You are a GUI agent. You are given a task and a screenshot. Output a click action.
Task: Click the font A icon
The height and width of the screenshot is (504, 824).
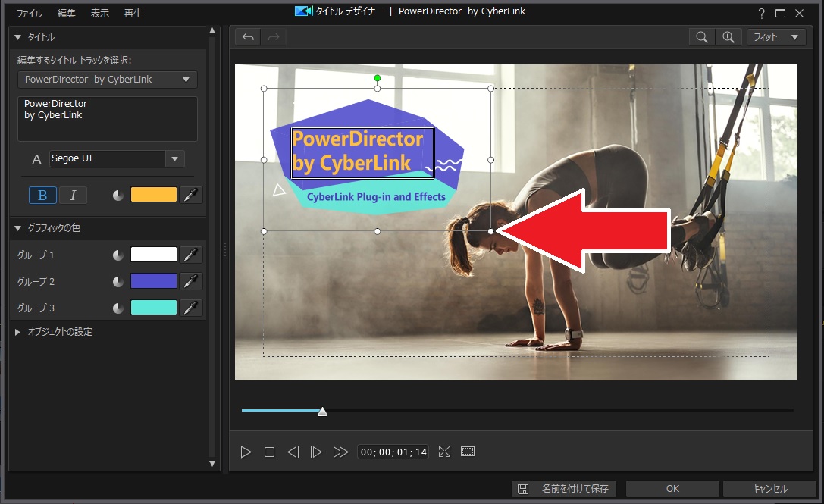point(36,160)
